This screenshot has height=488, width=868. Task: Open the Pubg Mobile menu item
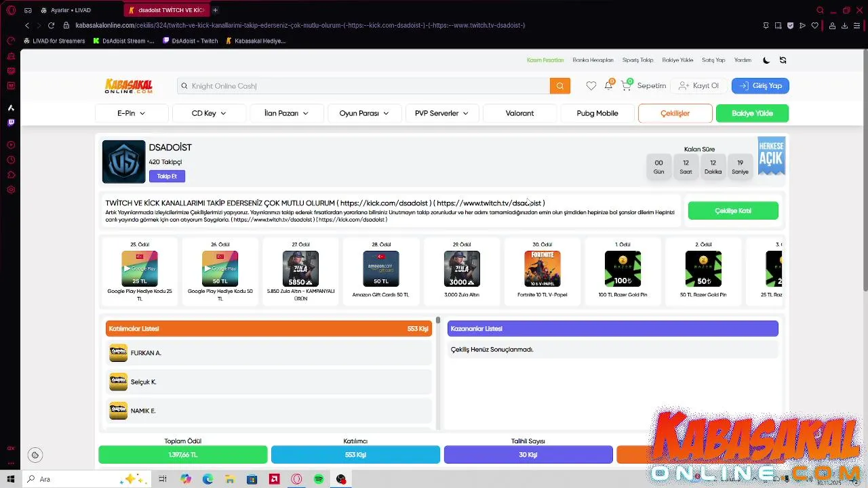(x=597, y=113)
